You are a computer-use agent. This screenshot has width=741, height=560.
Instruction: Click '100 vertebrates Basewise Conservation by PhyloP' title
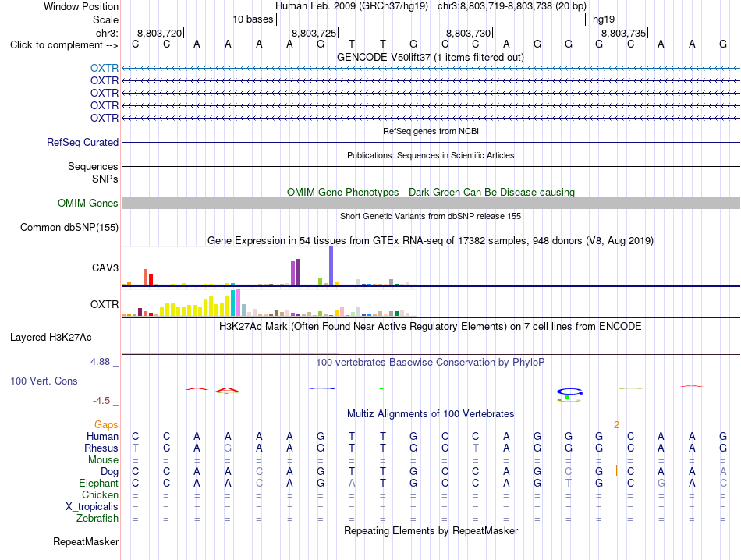pyautogui.click(x=431, y=363)
